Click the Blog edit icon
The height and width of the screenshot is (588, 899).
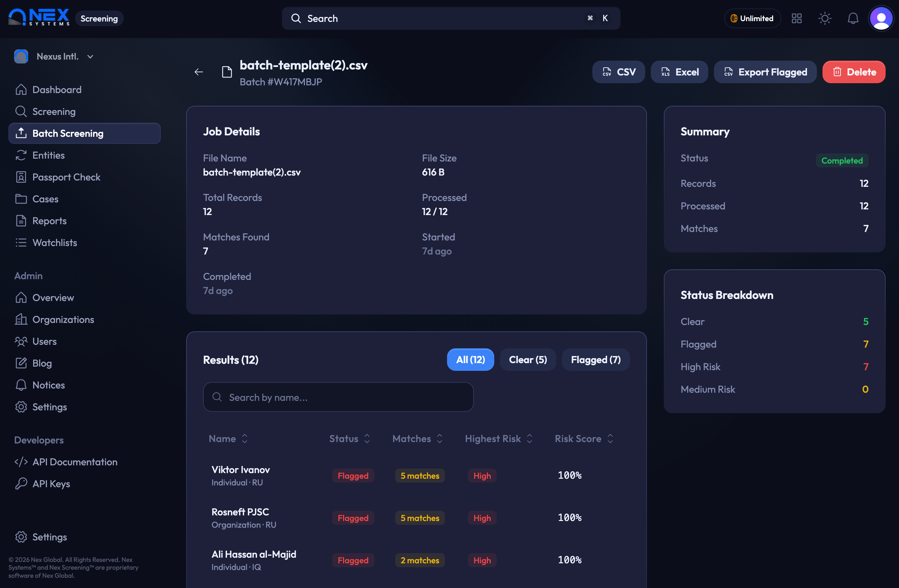tap(21, 363)
